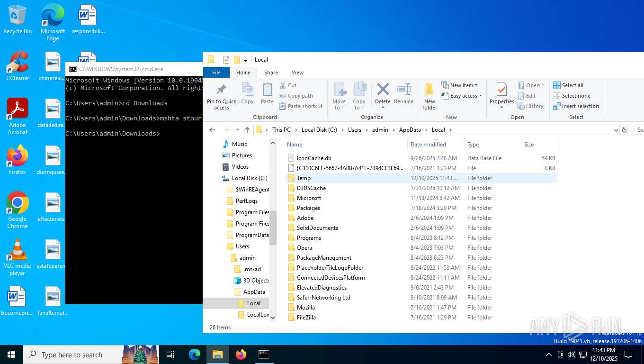
Task: Expand address bar history dropdown
Action: pos(616,130)
